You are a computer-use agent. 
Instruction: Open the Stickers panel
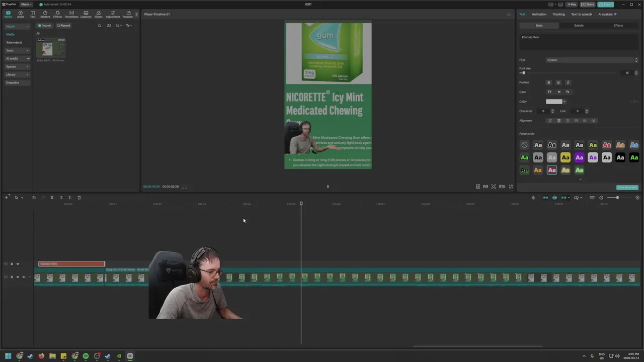point(45,14)
